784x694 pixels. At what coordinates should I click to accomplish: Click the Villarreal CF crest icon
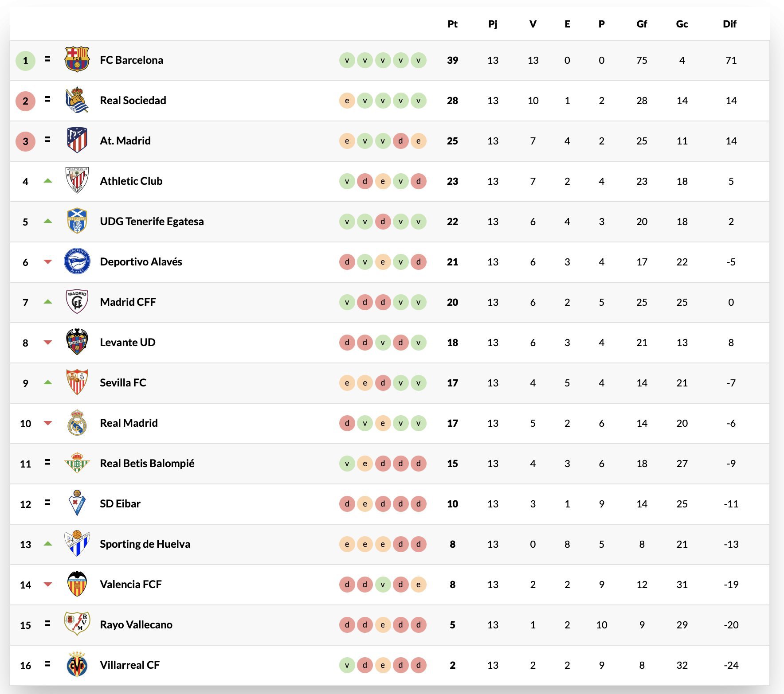(x=77, y=664)
